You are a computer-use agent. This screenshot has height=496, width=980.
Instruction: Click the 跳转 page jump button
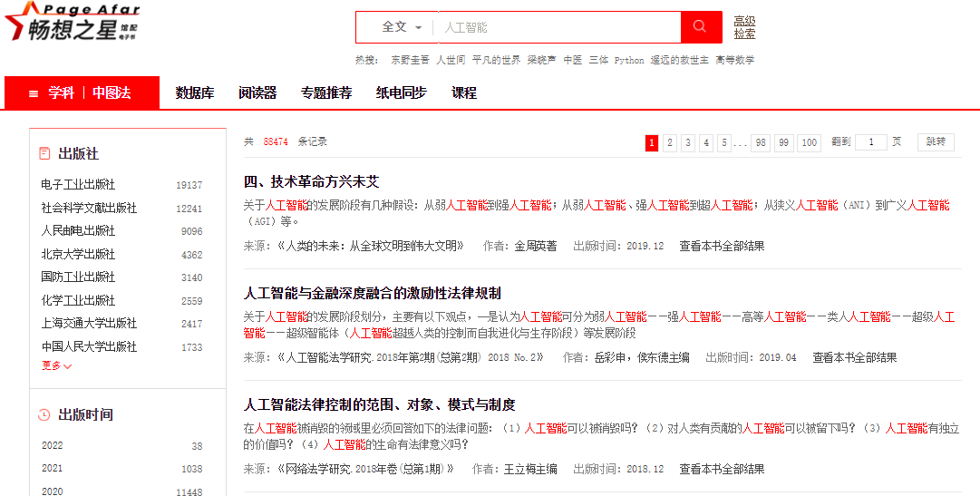pos(936,142)
